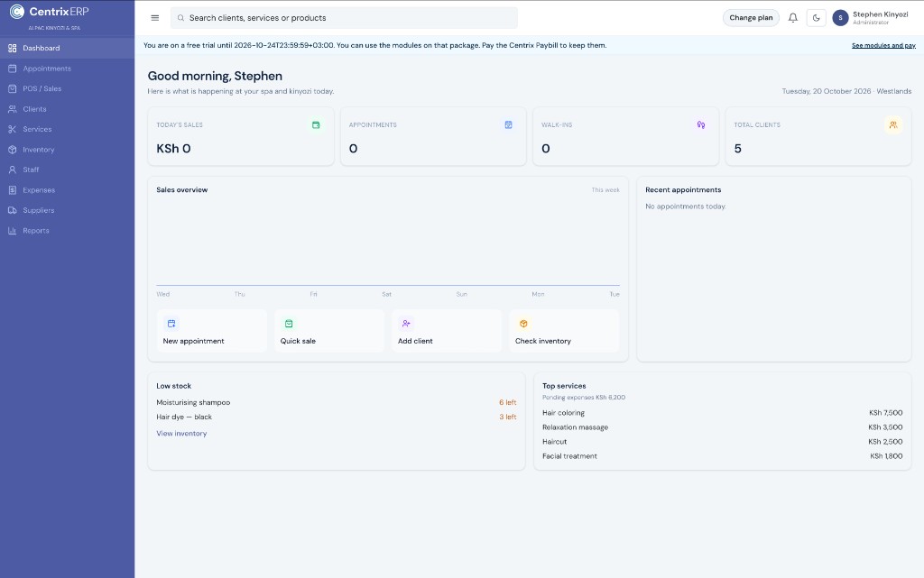Image resolution: width=924 pixels, height=578 pixels.
Task: Click the Services scissors icon
Action: coord(13,130)
